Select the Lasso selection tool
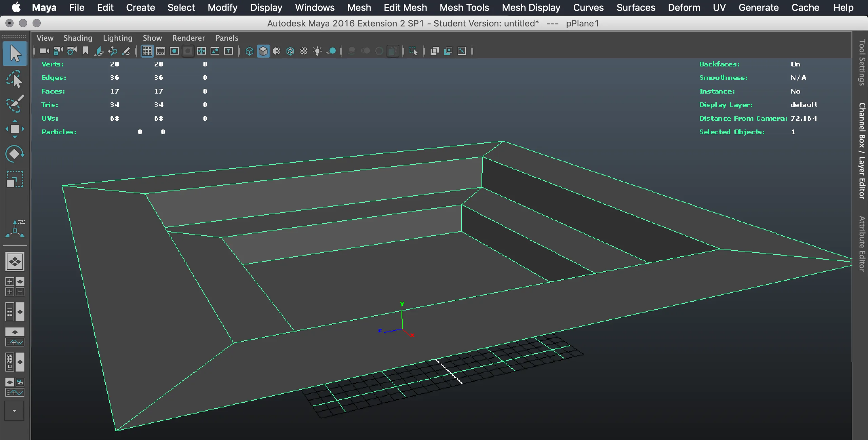The height and width of the screenshot is (440, 868). (x=14, y=79)
